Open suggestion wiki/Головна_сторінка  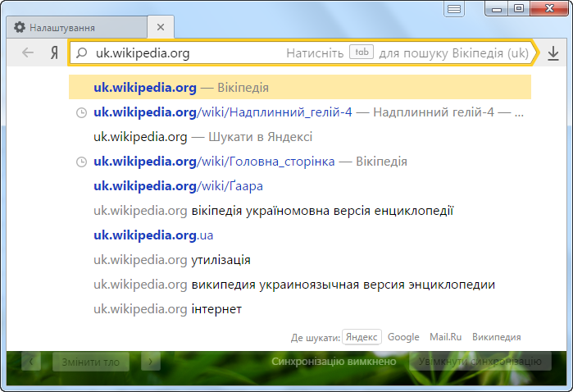300,162
